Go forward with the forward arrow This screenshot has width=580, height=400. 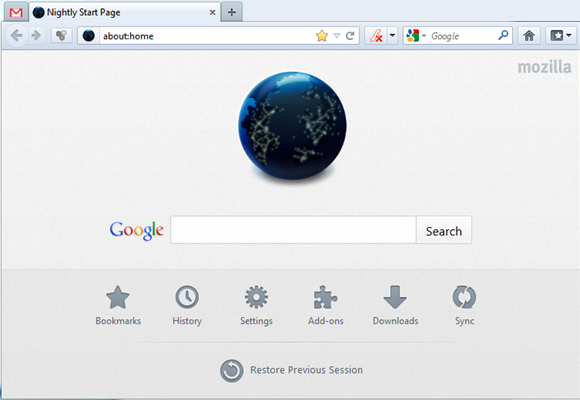tap(36, 36)
